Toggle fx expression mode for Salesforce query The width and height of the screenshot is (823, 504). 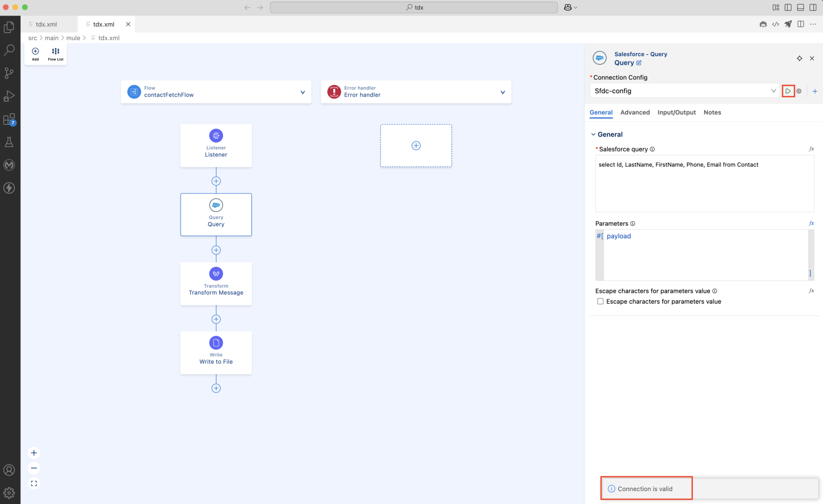[811, 149]
